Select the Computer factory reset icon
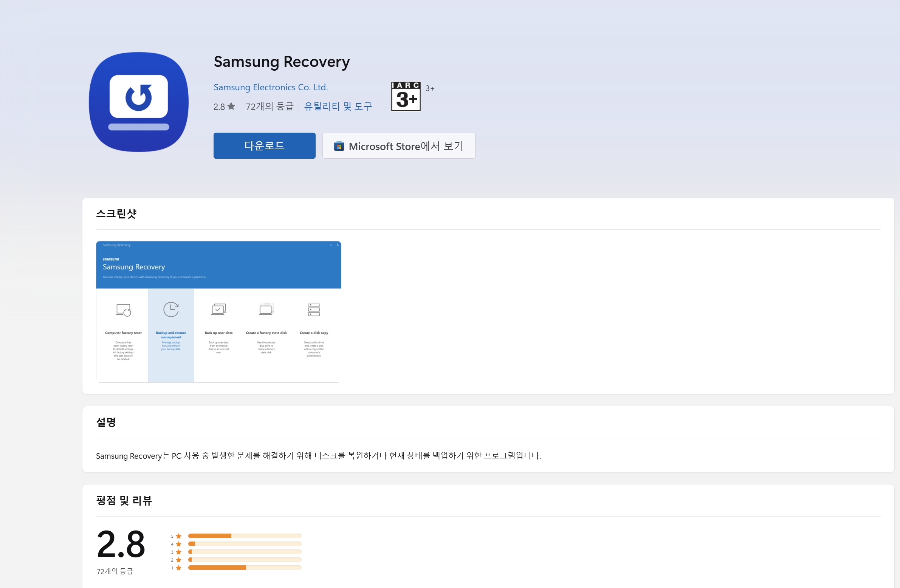Screen dimensions: 900x588 point(122,310)
